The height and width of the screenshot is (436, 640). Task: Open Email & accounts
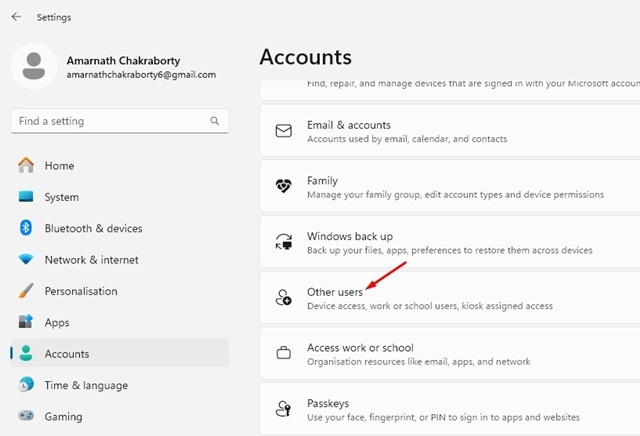450,131
